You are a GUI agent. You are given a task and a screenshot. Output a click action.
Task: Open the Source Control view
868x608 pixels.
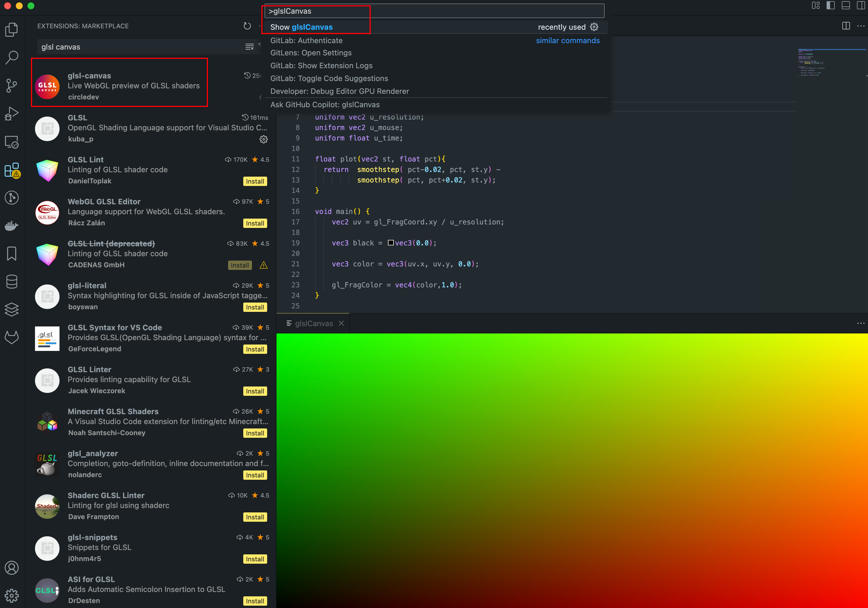click(x=12, y=86)
